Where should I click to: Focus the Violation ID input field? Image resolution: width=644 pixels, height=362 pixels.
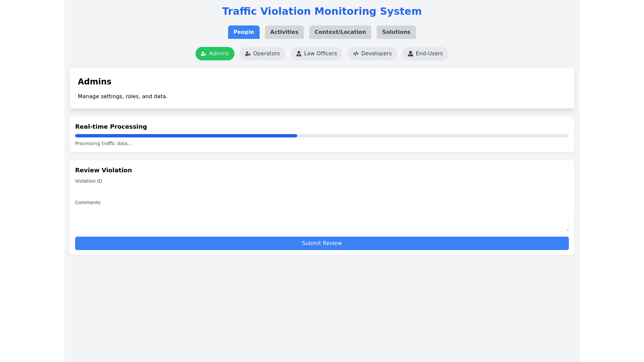pos(322,190)
